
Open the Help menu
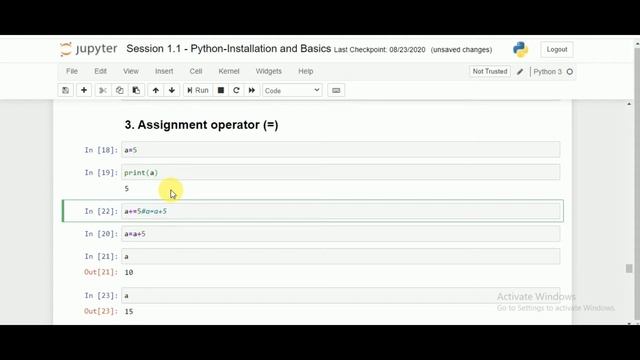pyautogui.click(x=306, y=71)
